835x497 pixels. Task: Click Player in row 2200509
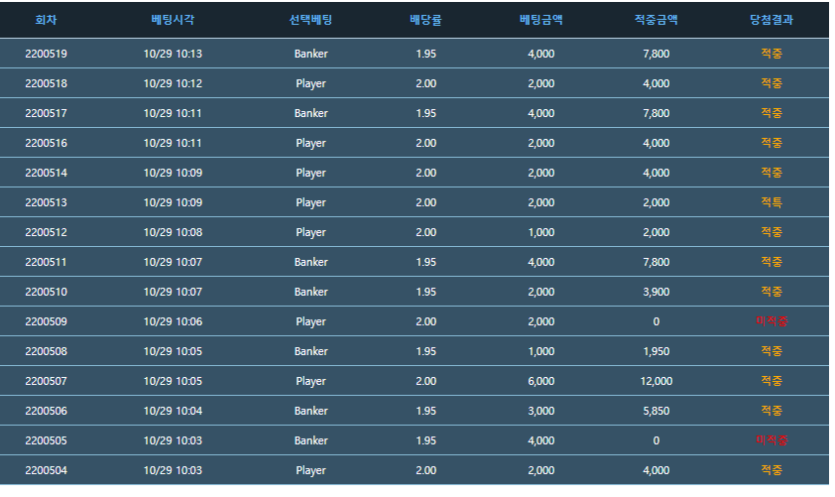311,322
